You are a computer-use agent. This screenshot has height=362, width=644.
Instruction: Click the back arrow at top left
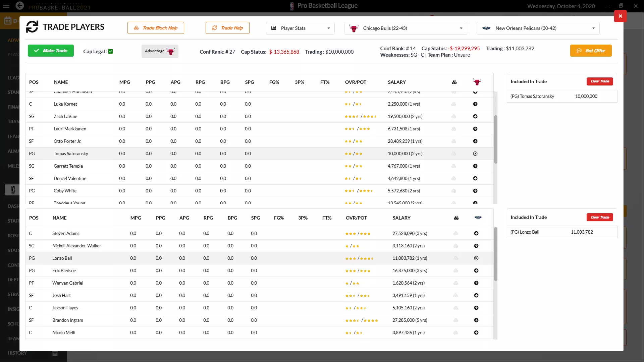tap(20, 6)
